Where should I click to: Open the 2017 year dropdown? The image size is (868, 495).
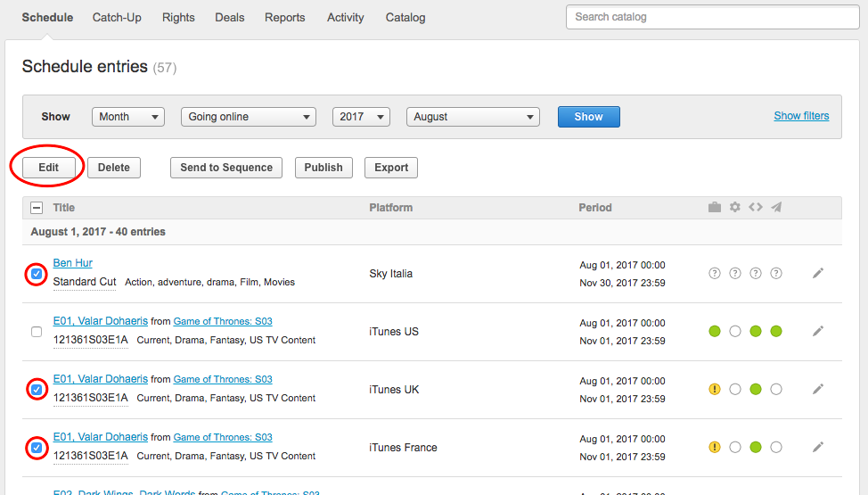pos(361,117)
